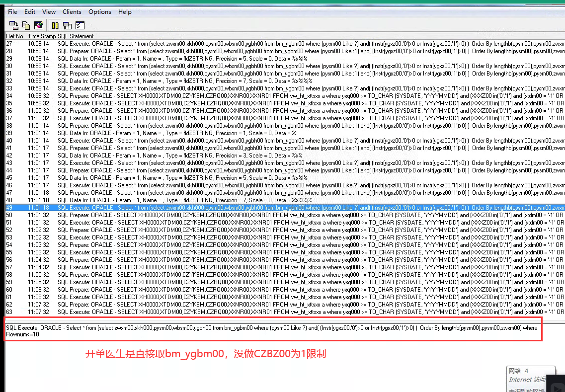Select row 48 SQL Data In at 11:01:18
This screenshot has height=392, width=565.
[x=285, y=200]
